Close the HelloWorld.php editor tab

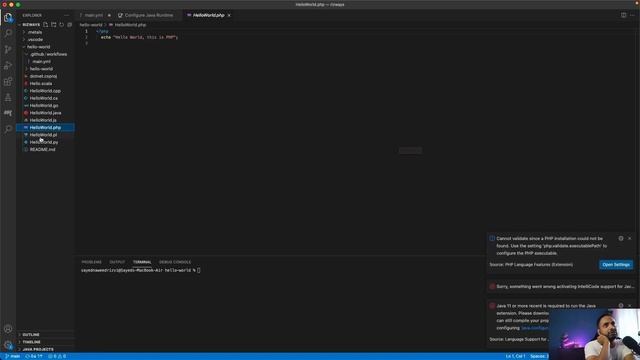tap(229, 15)
